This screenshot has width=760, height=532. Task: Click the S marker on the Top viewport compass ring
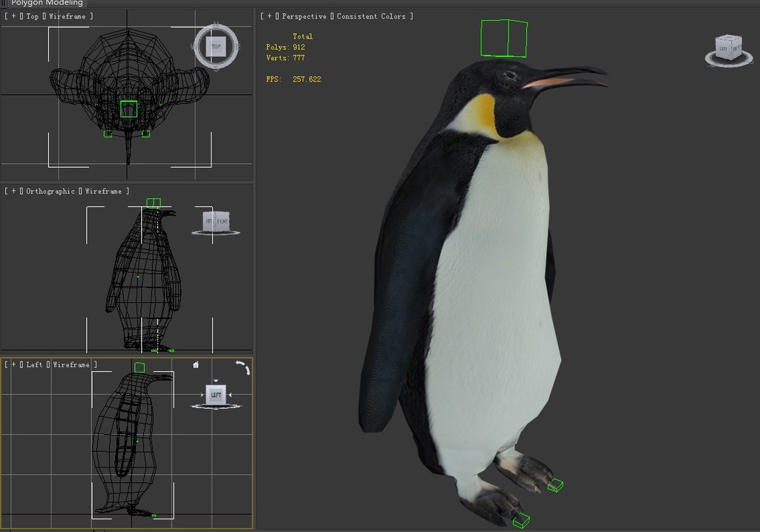click(216, 66)
